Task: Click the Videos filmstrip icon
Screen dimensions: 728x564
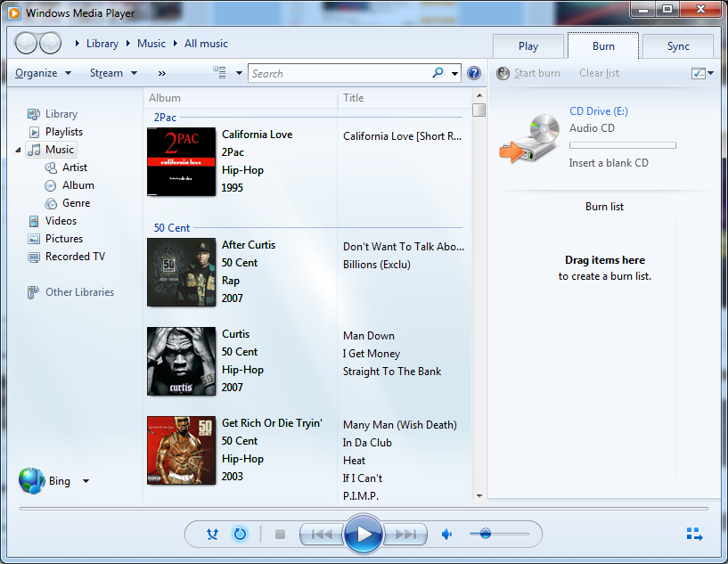Action: pos(34,222)
